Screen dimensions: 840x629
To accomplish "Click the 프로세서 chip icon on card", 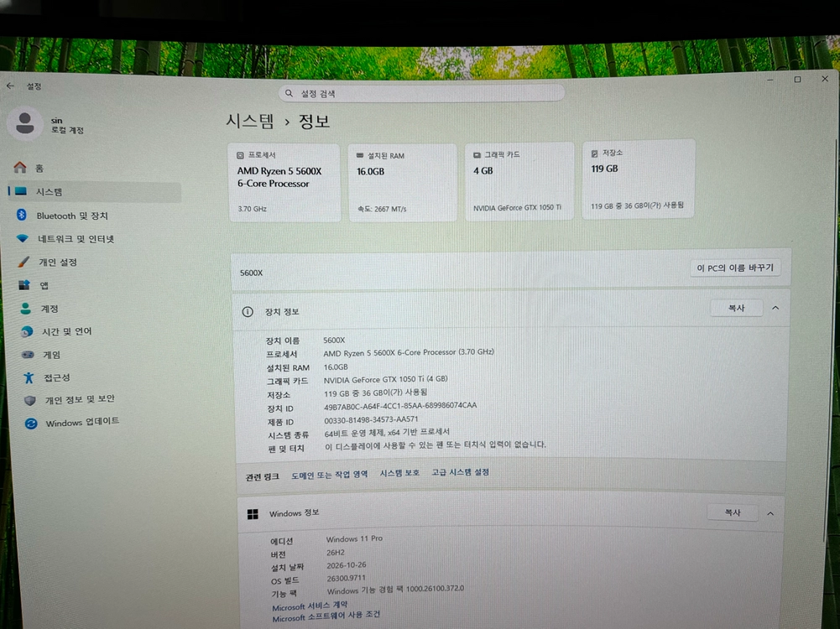I will tap(240, 155).
